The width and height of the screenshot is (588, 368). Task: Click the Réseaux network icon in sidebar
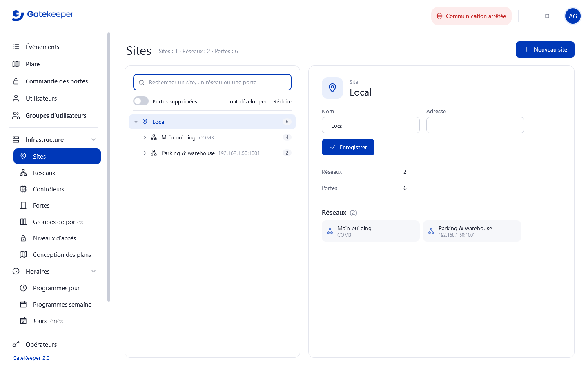(x=23, y=173)
